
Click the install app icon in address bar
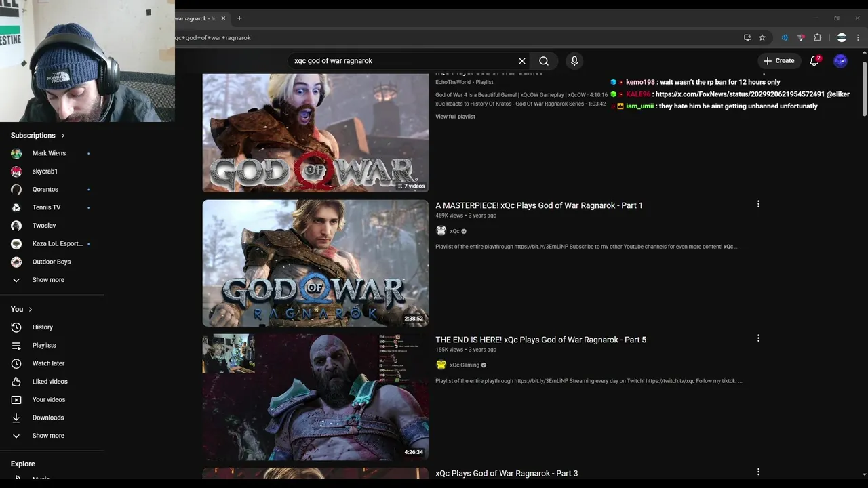click(x=747, y=37)
